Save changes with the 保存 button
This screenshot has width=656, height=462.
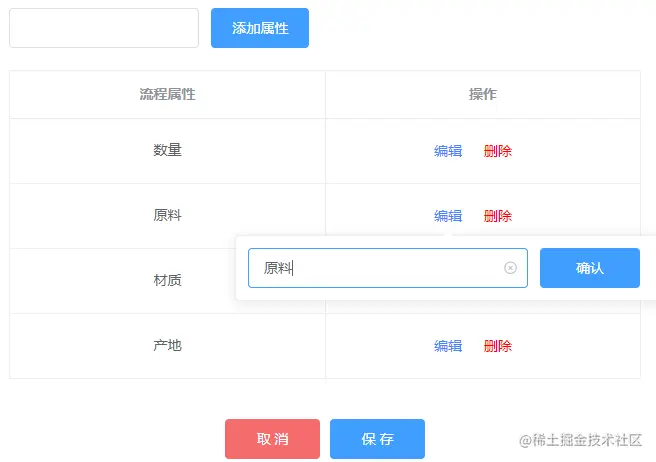pos(377,439)
